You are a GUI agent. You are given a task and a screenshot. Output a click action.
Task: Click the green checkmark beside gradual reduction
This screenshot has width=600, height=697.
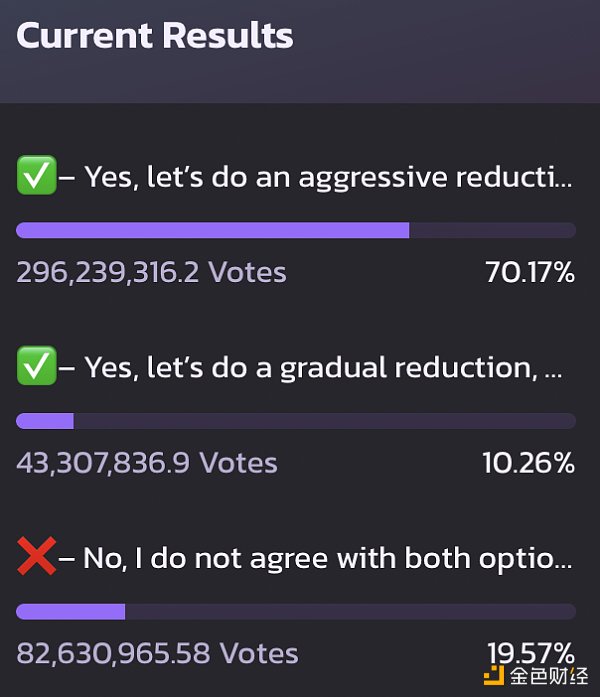coord(36,368)
